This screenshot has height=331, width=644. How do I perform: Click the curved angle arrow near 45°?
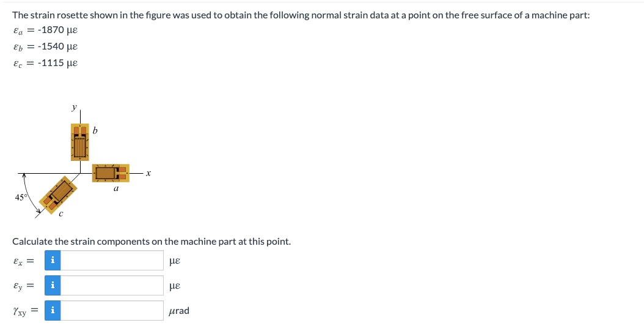(31, 195)
